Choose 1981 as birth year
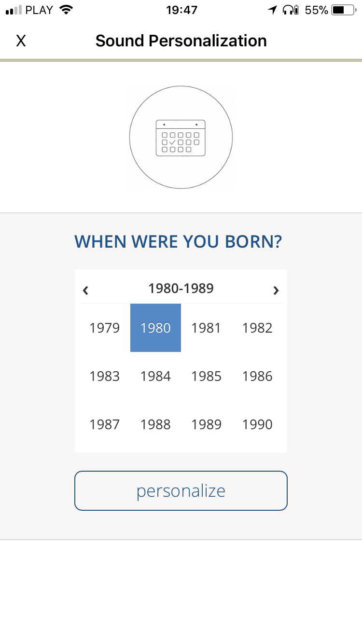The width and height of the screenshot is (362, 644). [207, 328]
